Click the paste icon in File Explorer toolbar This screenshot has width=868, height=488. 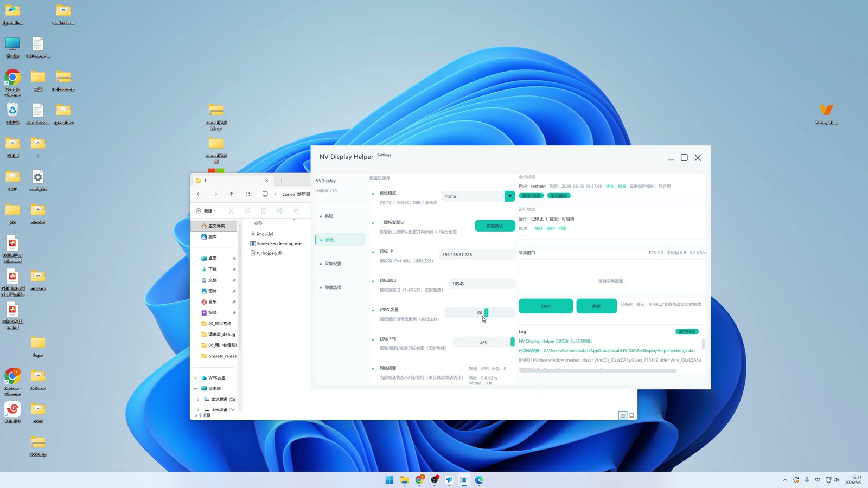pyautogui.click(x=264, y=211)
